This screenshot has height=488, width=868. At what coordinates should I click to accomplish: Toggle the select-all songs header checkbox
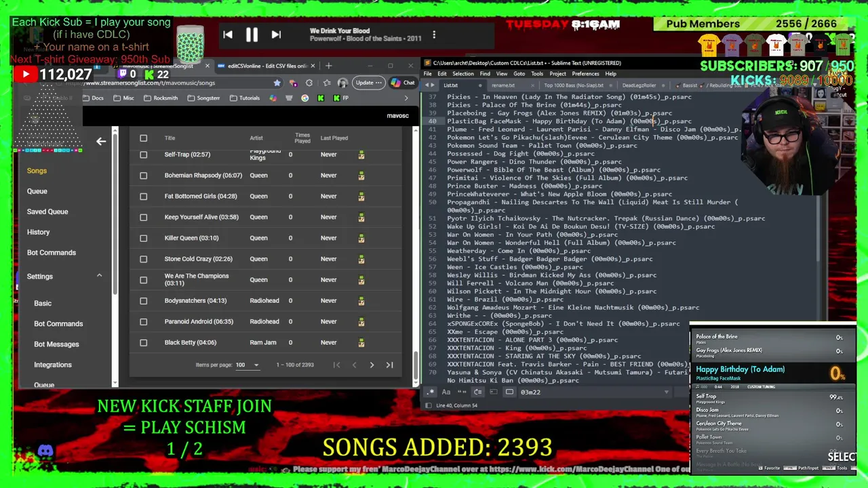[143, 138]
